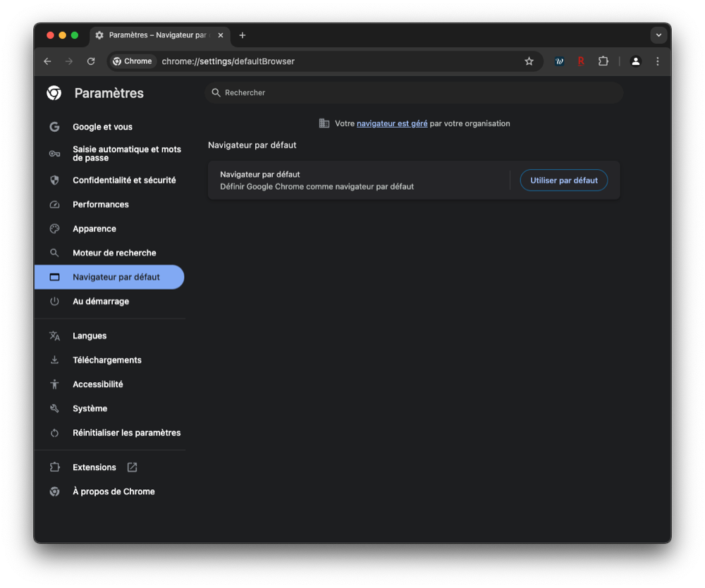The width and height of the screenshot is (705, 588).
Task: Bookmark the page using the star icon
Action: click(x=529, y=61)
